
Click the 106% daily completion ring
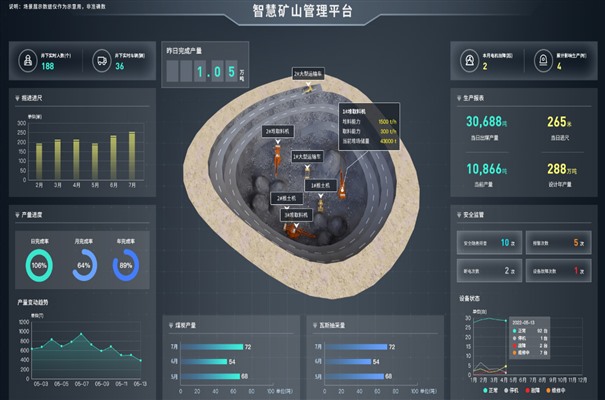pos(39,265)
